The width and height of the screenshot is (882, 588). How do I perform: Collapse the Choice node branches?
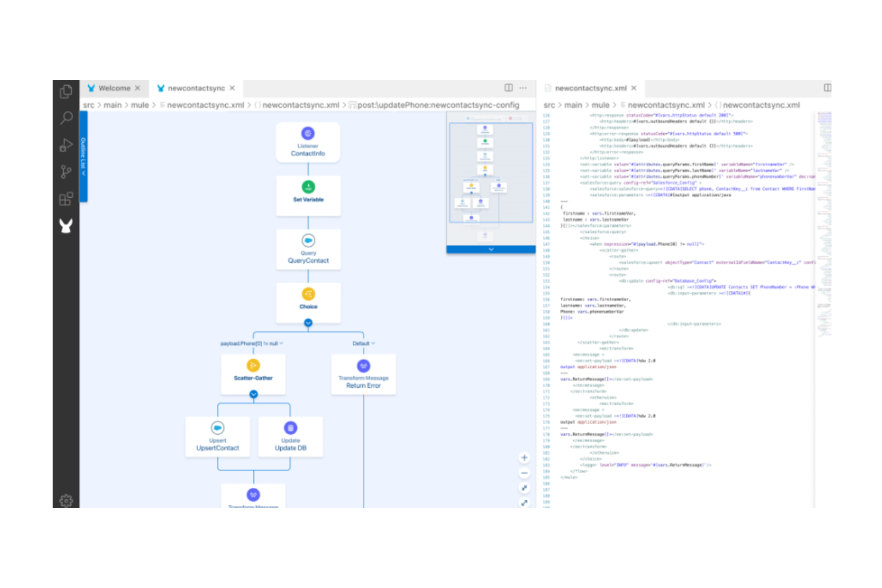click(x=308, y=323)
